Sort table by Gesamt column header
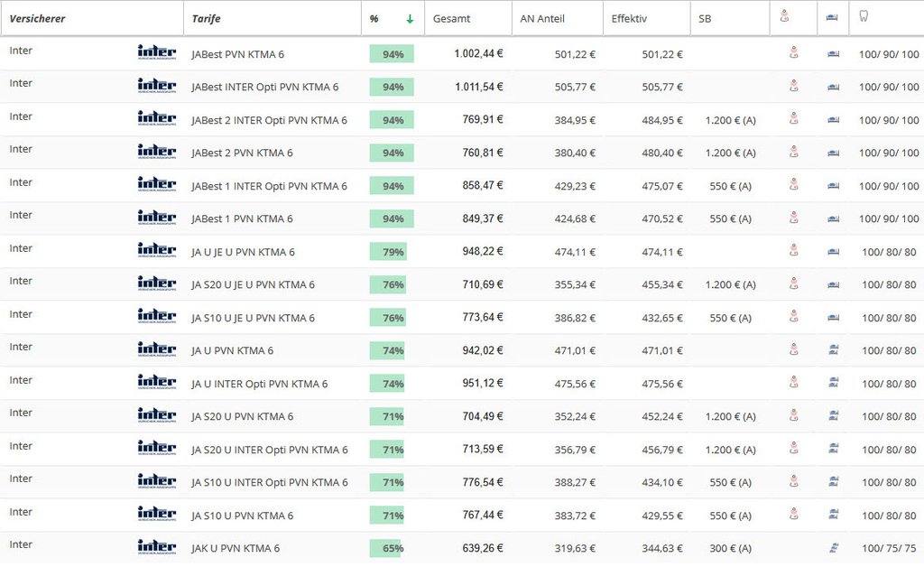 point(451,18)
